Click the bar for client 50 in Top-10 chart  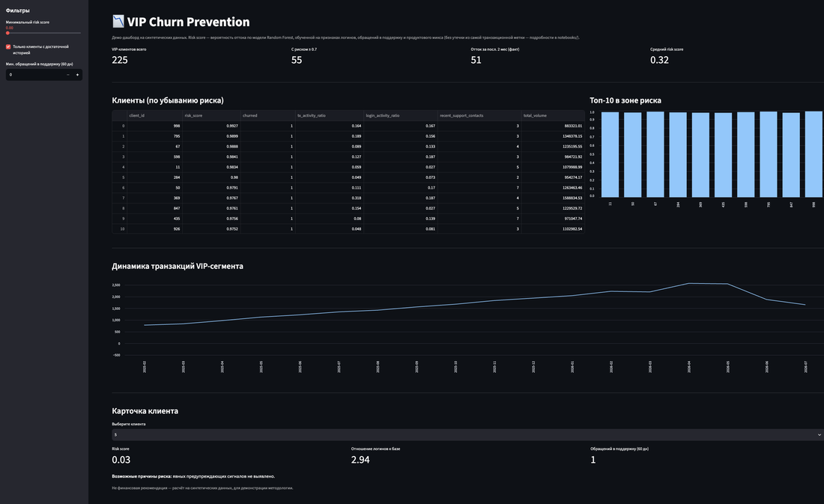click(632, 154)
